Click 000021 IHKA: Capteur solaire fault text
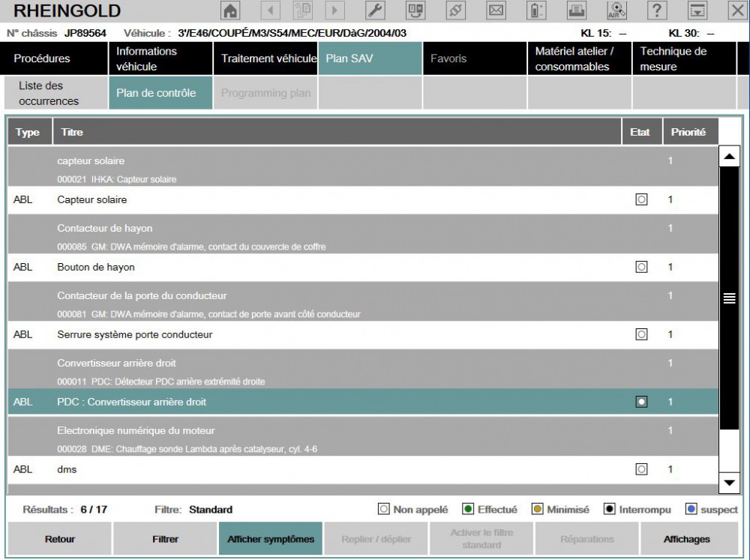This screenshot has height=560, width=750. [x=117, y=179]
